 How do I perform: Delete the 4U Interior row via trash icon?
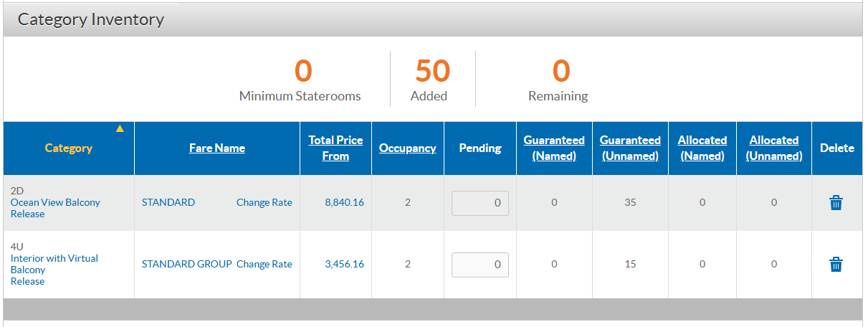[836, 265]
